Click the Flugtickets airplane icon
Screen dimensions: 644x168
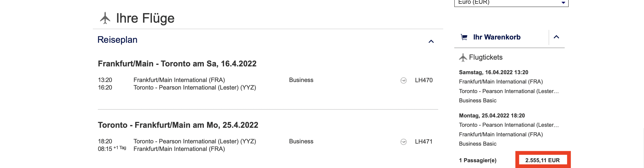click(463, 58)
